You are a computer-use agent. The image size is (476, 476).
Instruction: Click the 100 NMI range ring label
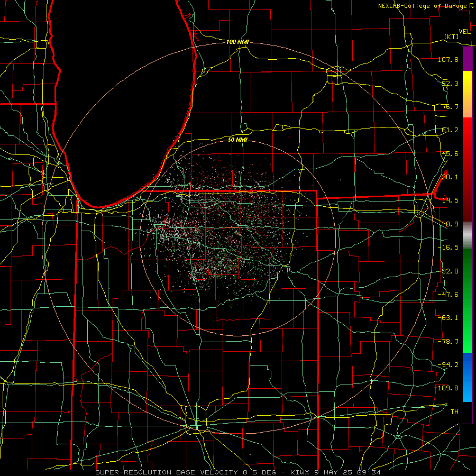click(x=237, y=42)
